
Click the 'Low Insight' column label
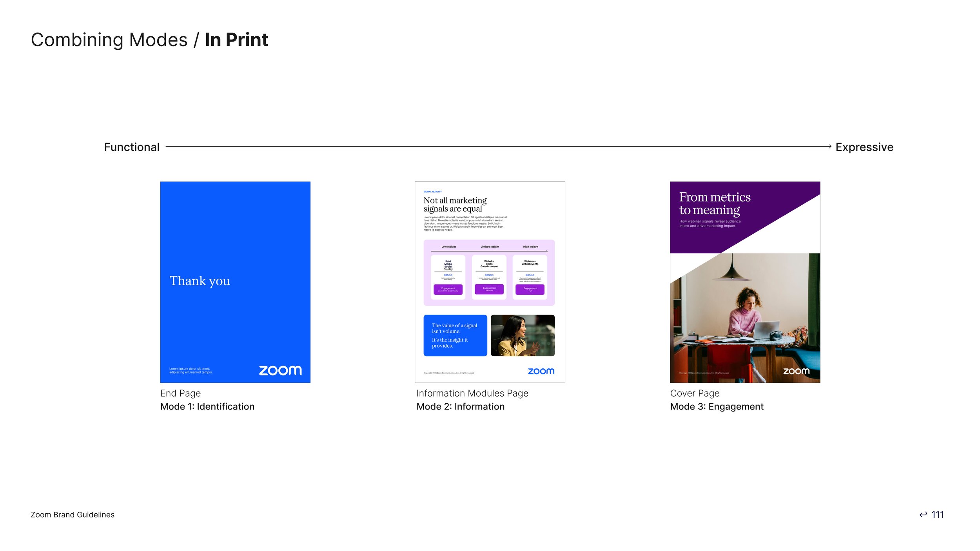pos(448,247)
